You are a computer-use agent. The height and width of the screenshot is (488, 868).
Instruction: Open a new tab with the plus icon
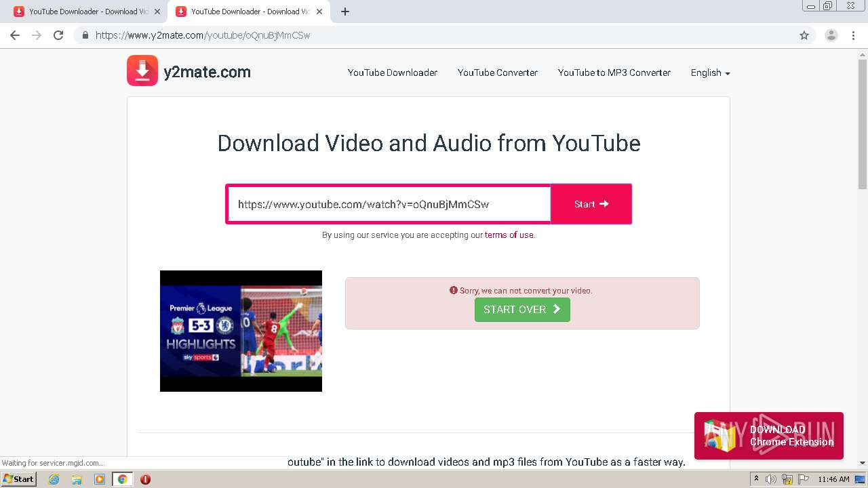344,12
